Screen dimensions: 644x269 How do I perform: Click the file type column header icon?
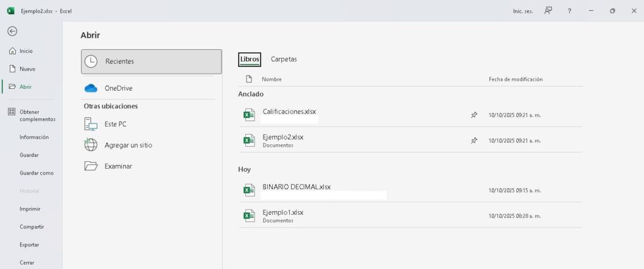pyautogui.click(x=248, y=79)
